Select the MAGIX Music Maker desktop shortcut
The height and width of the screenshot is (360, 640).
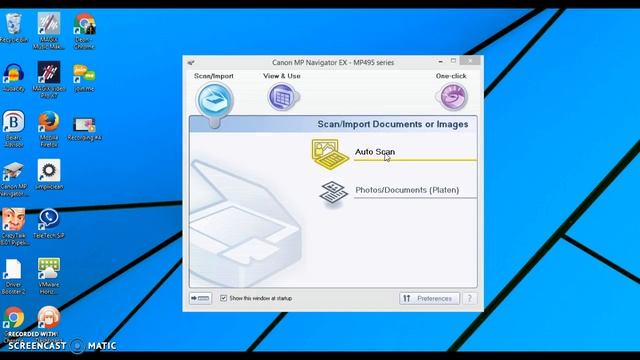(x=49, y=31)
